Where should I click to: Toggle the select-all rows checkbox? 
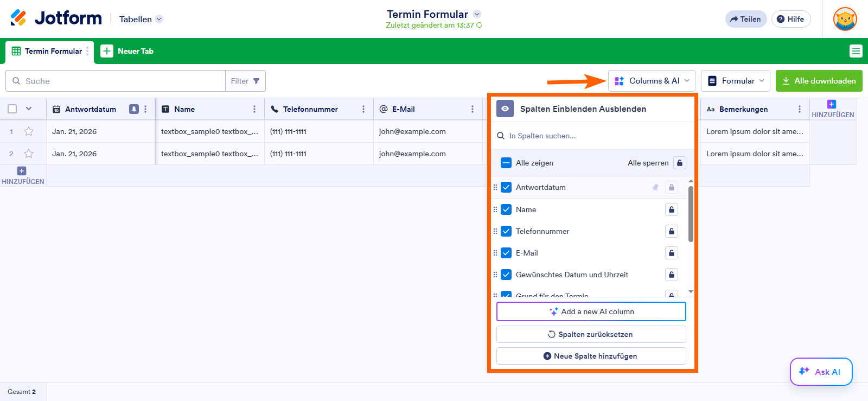point(12,109)
